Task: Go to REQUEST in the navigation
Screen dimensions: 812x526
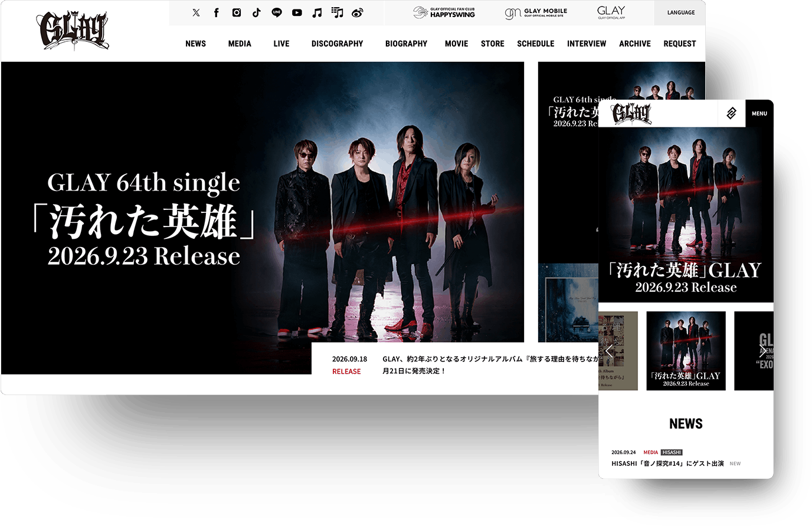Action: click(679, 44)
